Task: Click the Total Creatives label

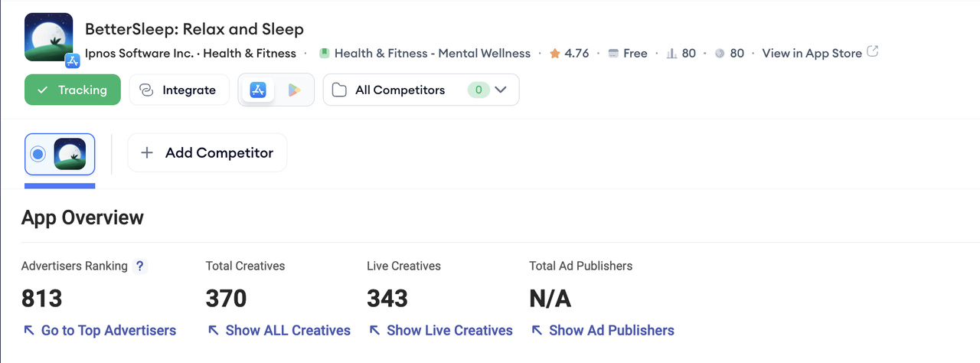Action: click(x=245, y=266)
